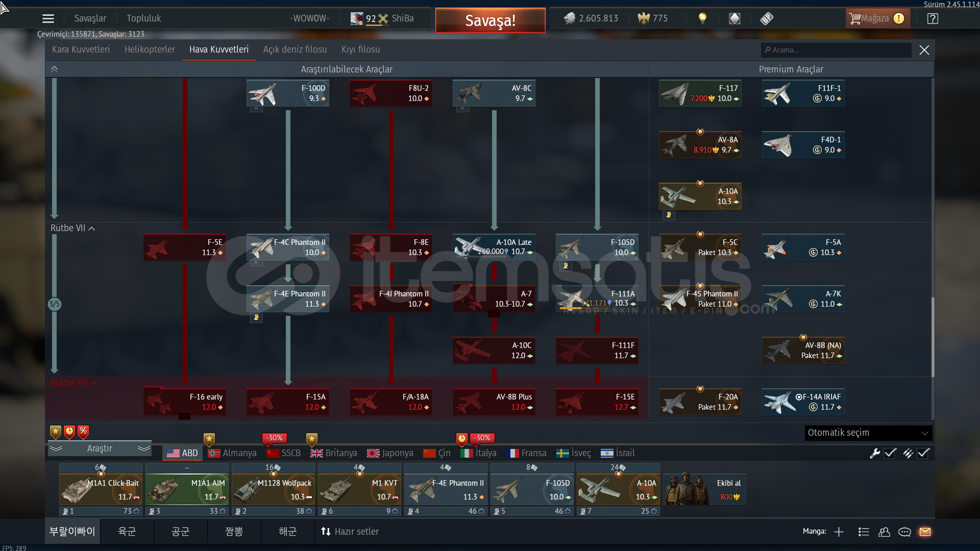Open the hamburger main menu
The height and width of the screenshot is (551, 980).
(x=48, y=19)
